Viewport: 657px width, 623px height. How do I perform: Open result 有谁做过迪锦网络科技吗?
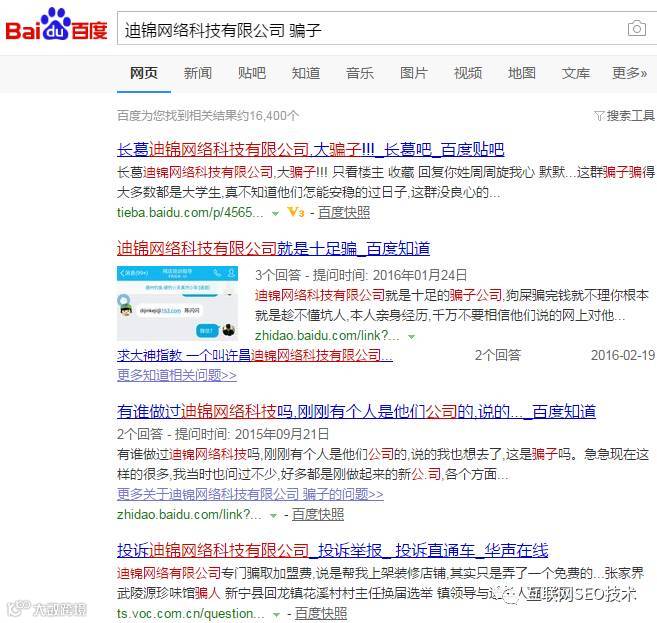(357, 411)
